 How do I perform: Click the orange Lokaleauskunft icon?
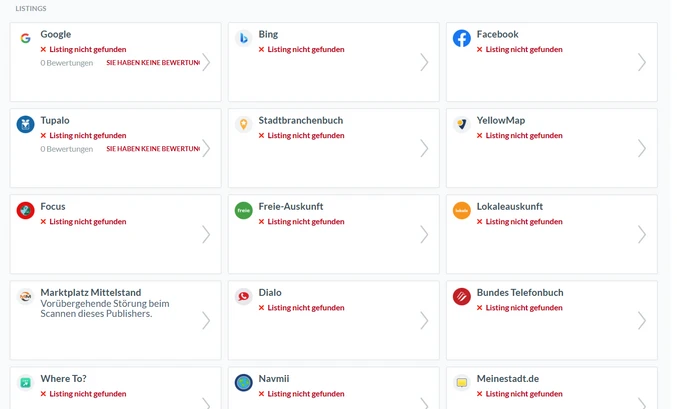click(461, 211)
